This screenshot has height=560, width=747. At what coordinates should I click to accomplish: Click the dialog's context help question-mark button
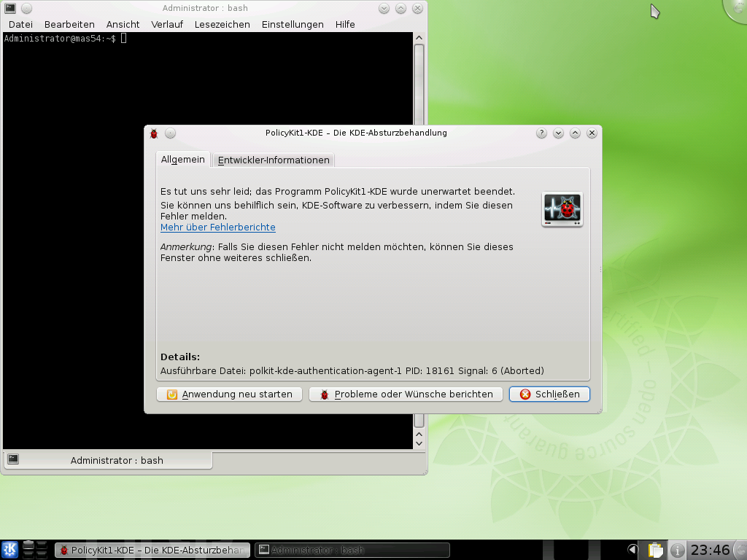541,133
